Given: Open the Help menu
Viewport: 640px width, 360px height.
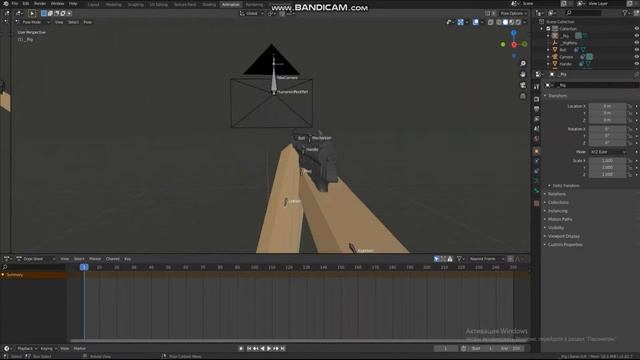Looking at the screenshot, I should coord(73,4).
